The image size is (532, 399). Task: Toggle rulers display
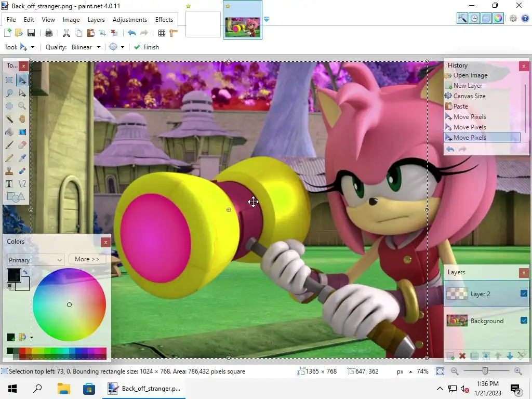(174, 33)
